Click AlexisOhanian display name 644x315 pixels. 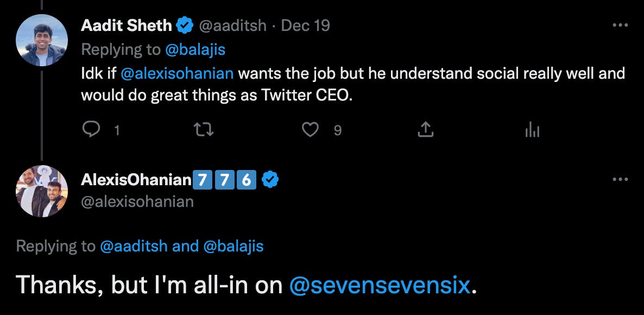click(136, 180)
